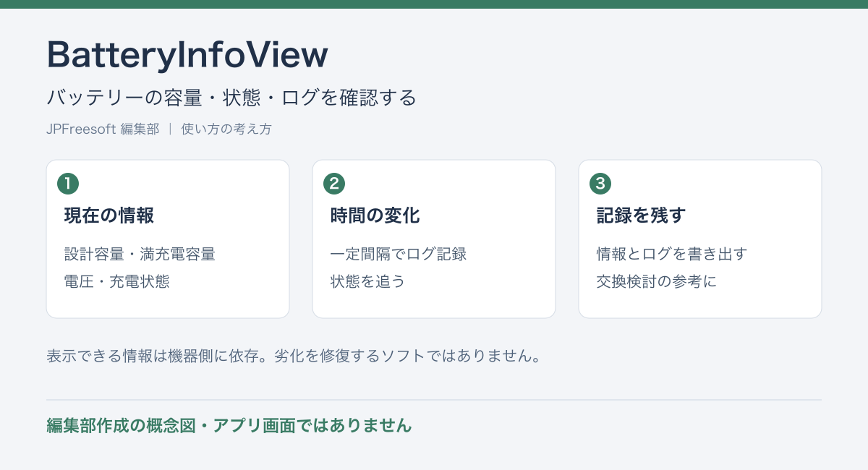Click the line 状態を追う
The image size is (868, 470).
click(x=368, y=281)
